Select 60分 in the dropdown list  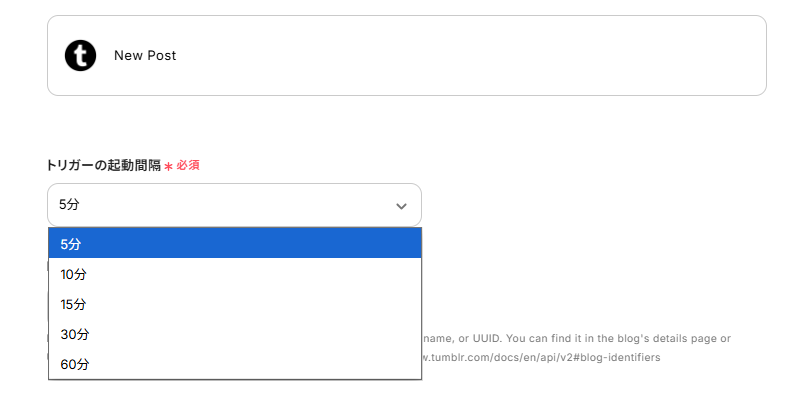[75, 364]
